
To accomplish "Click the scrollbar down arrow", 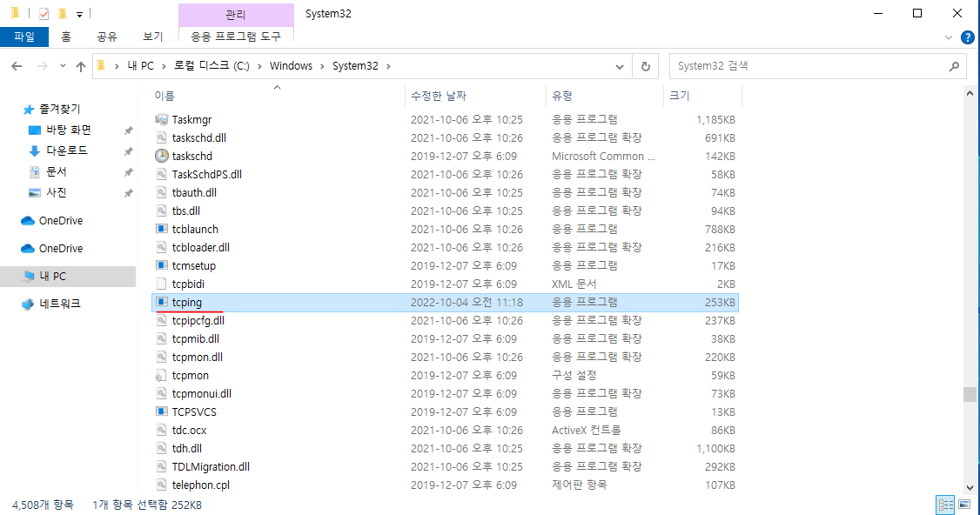I will (970, 488).
